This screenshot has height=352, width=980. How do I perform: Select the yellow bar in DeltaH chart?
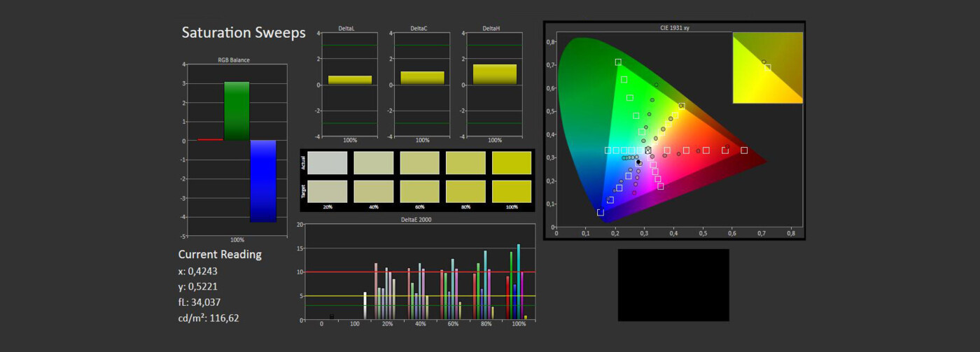pos(494,74)
